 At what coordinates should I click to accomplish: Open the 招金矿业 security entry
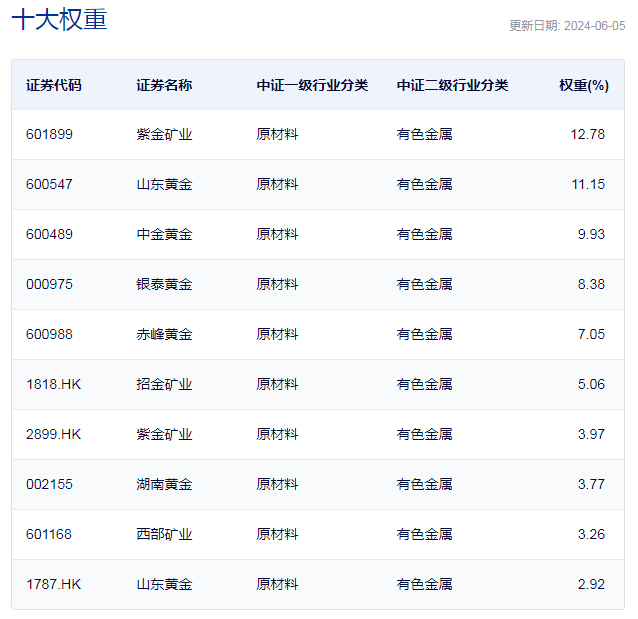164,384
